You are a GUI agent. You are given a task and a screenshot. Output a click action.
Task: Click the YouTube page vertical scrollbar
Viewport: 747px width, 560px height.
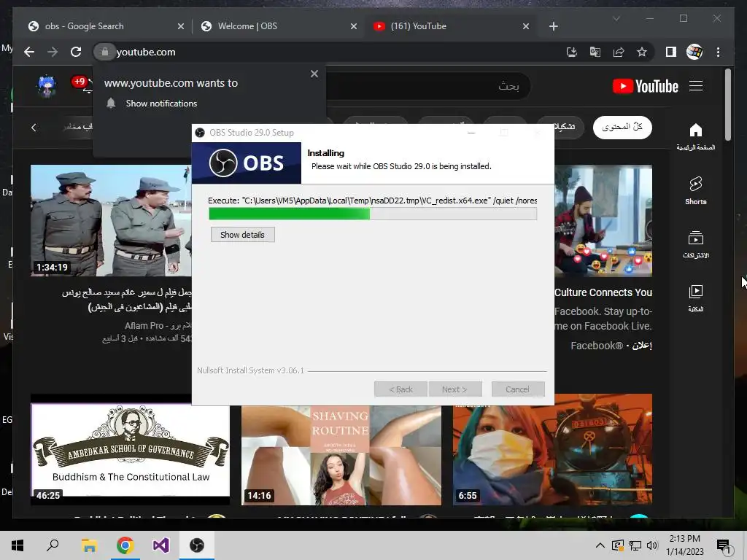click(x=727, y=105)
